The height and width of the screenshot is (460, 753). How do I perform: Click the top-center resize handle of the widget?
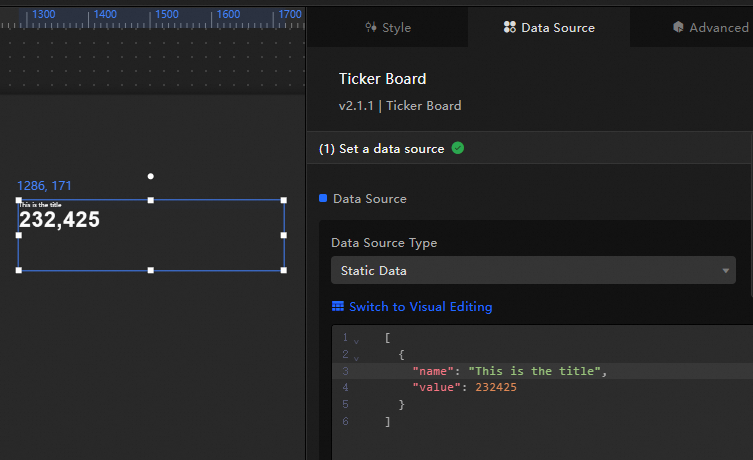point(151,200)
